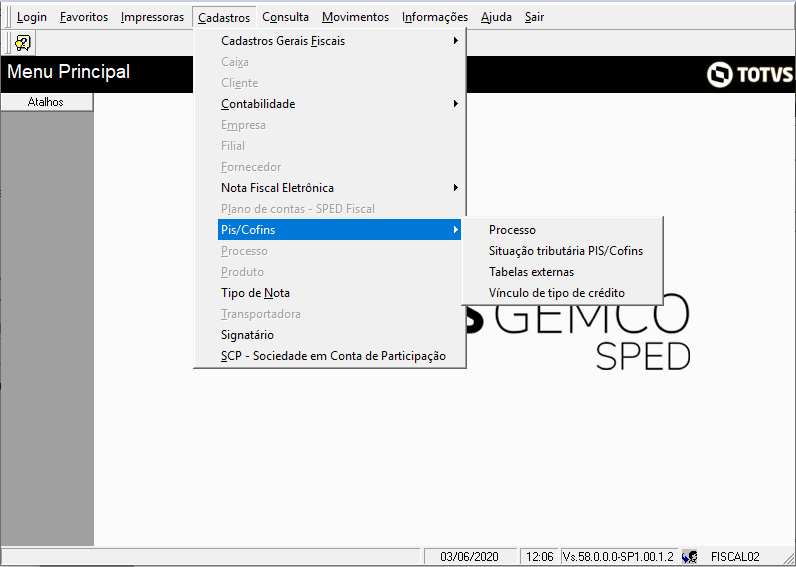Image resolution: width=796 pixels, height=567 pixels.
Task: Click disabled Plano de contas - SPED Fiscal
Action: tap(339, 209)
